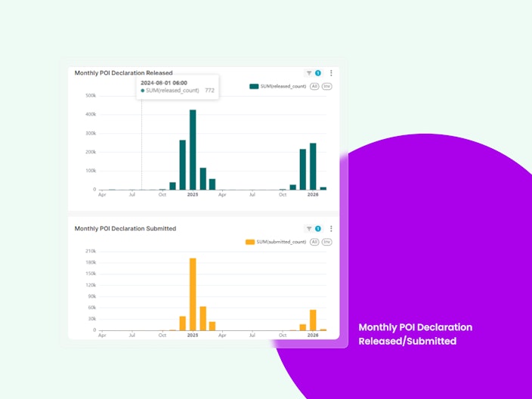
Task: Click teal legend color swatch
Action: click(x=254, y=86)
